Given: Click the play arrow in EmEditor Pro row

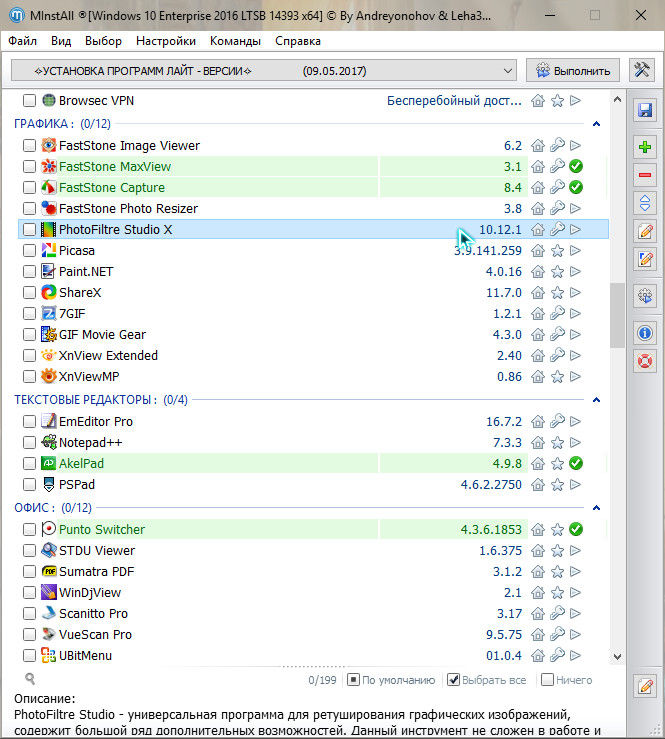Looking at the screenshot, I should click(575, 421).
